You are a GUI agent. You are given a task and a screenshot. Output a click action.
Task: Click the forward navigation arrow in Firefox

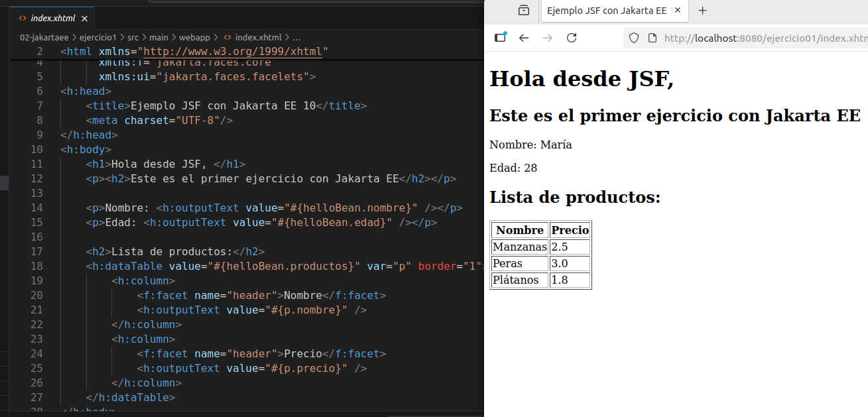pos(547,38)
